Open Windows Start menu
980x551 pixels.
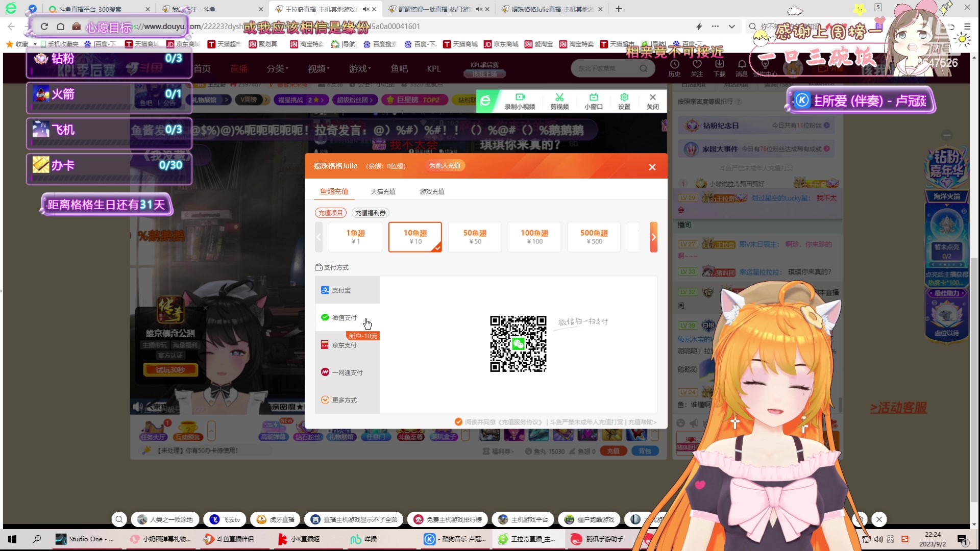pos(12,539)
